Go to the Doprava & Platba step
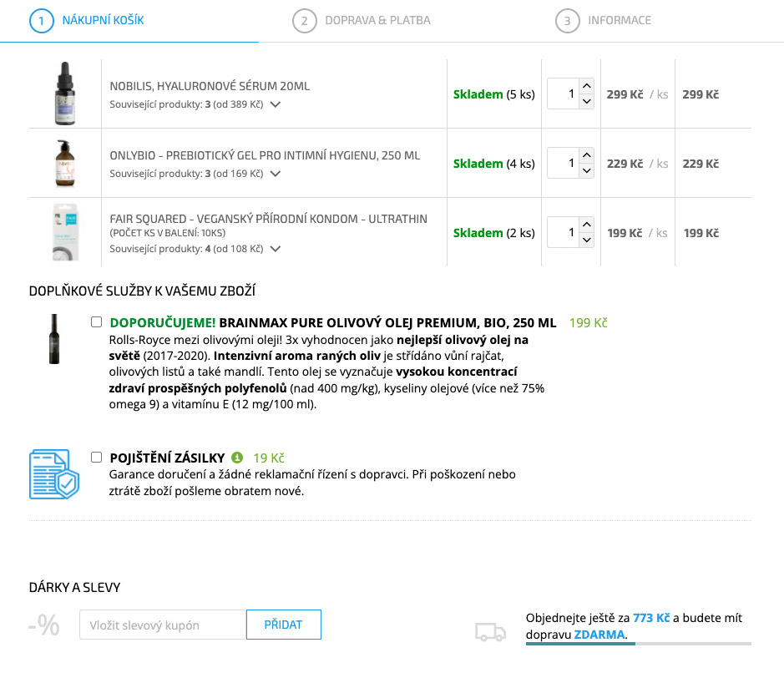Image resolution: width=784 pixels, height=683 pixels. 377,21
